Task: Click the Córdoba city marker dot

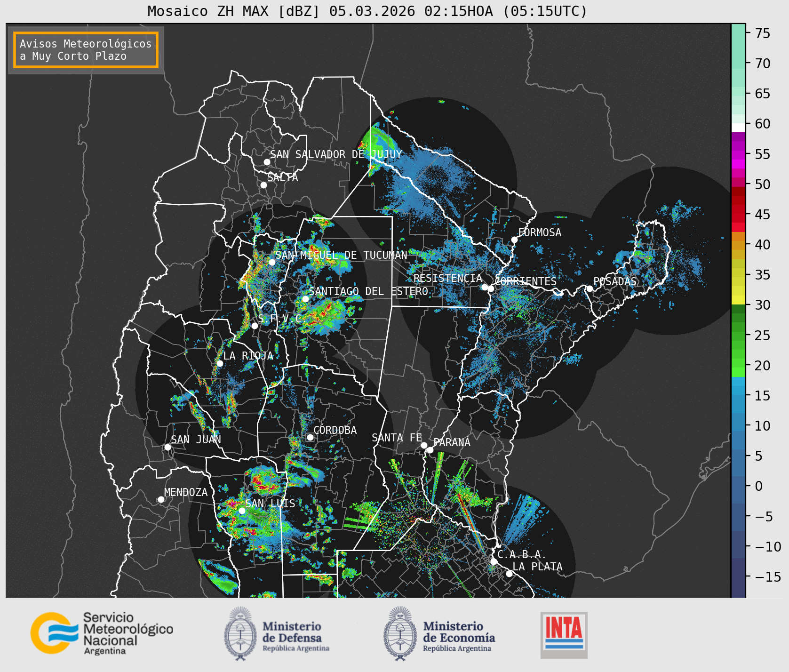Action: click(x=310, y=437)
